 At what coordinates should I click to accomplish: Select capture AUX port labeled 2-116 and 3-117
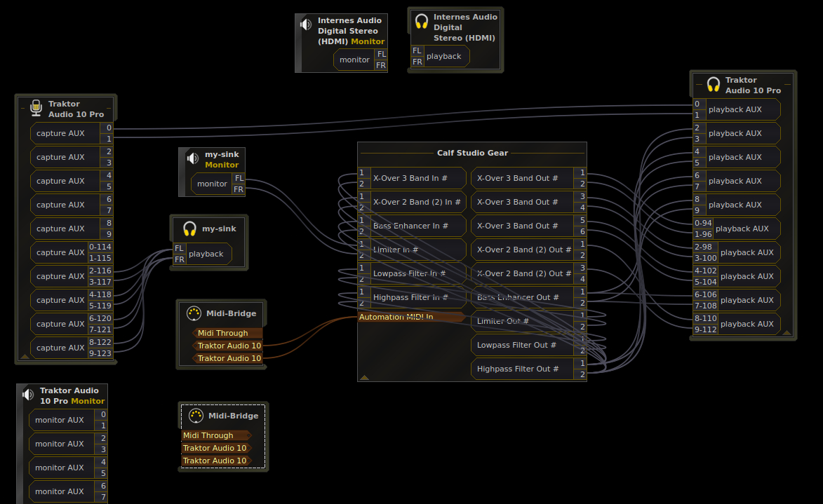72,276
